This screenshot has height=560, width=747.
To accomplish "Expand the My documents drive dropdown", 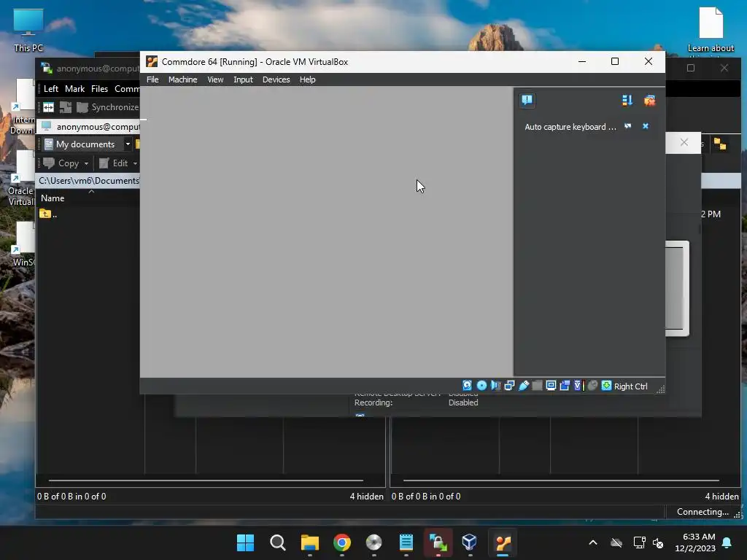I will coord(127,144).
